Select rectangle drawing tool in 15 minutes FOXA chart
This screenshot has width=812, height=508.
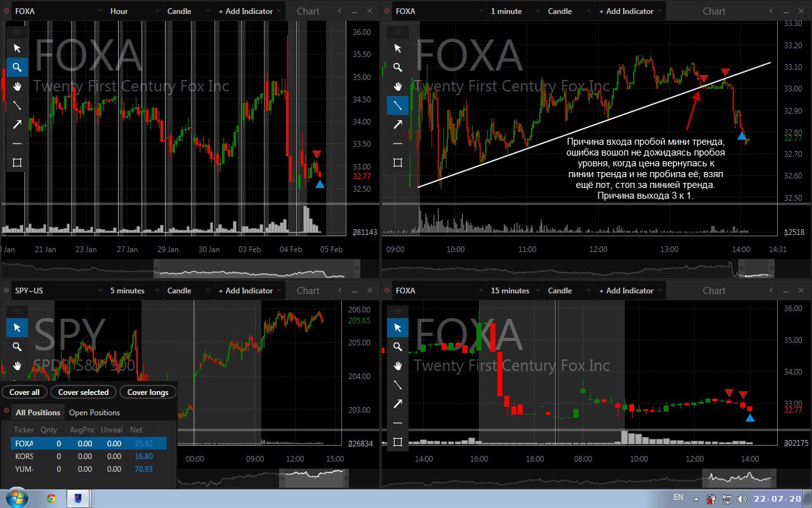click(x=398, y=442)
